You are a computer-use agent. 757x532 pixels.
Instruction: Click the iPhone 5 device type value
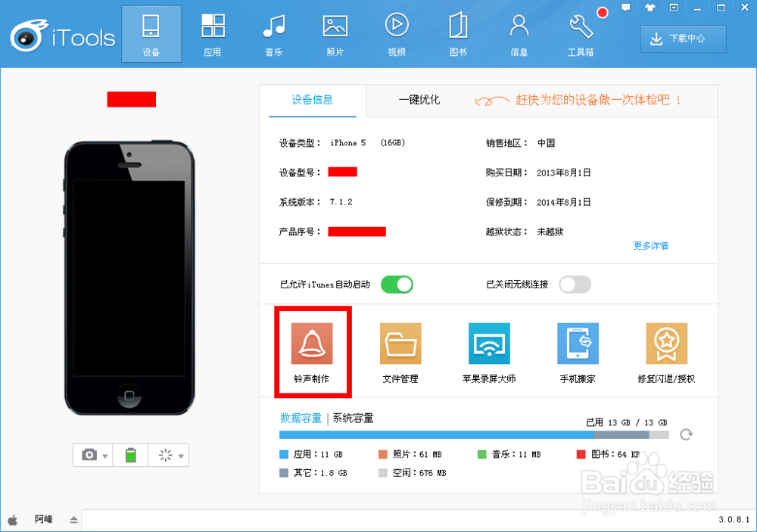pos(348,143)
